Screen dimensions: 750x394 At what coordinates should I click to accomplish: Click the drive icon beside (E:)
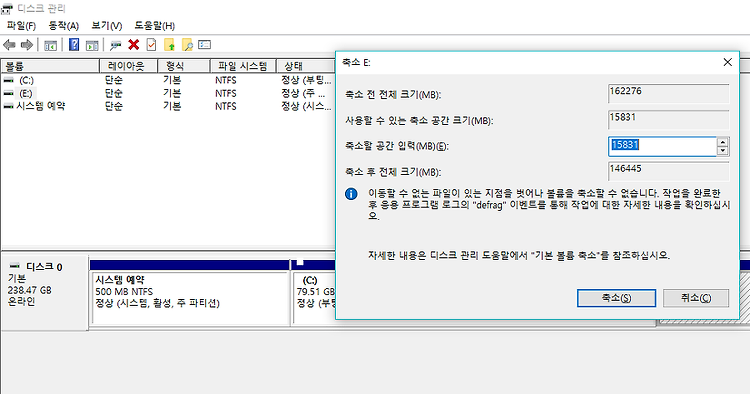pyautogui.click(x=9, y=93)
